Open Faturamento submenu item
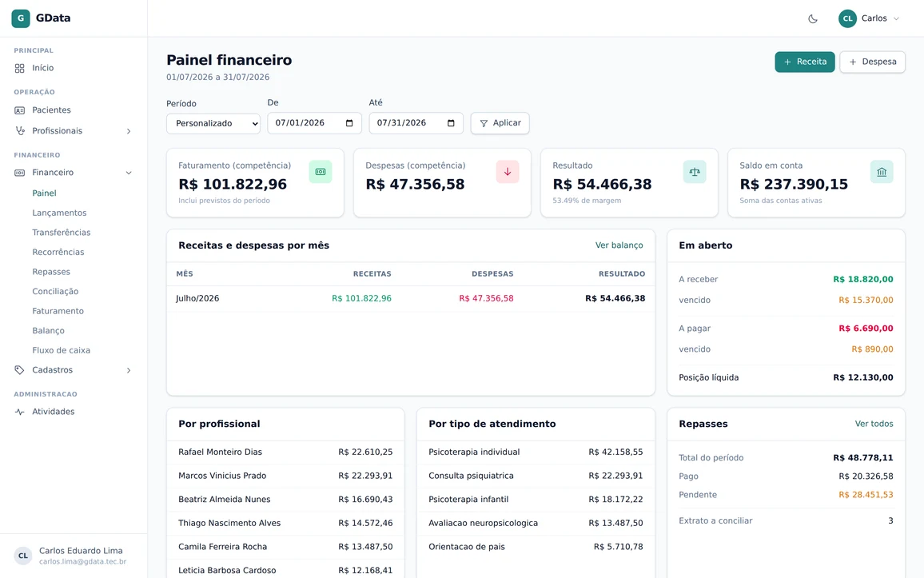Viewport: 924px width, 578px height. click(58, 311)
